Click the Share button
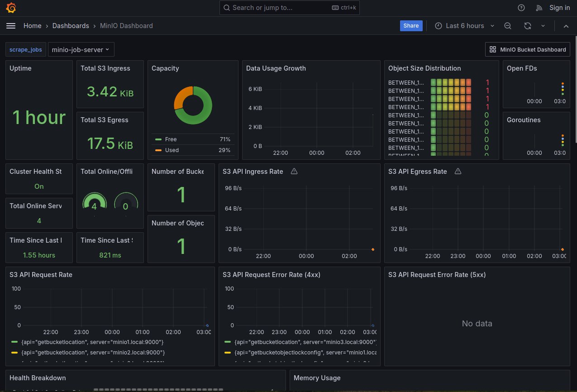This screenshot has width=577, height=392. click(411, 26)
